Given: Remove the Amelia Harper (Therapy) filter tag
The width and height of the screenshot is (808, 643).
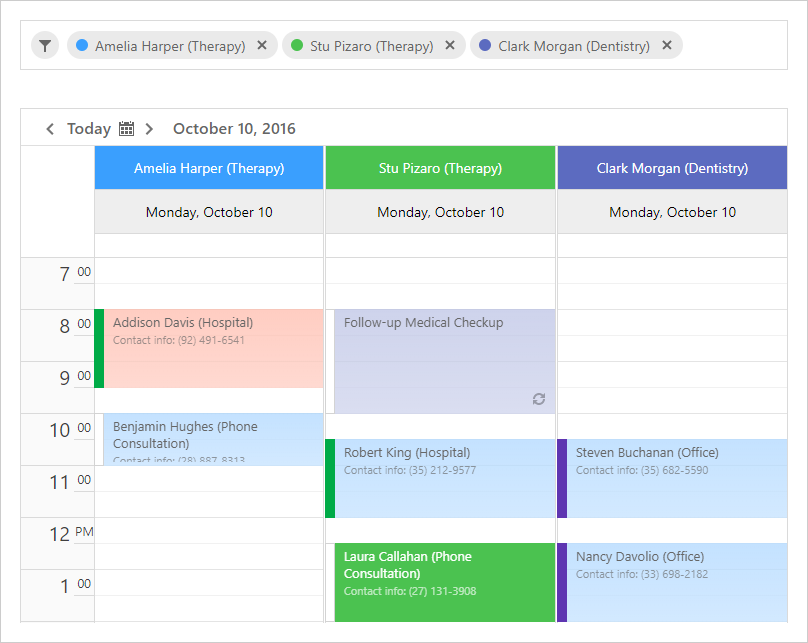Looking at the screenshot, I should pos(262,46).
